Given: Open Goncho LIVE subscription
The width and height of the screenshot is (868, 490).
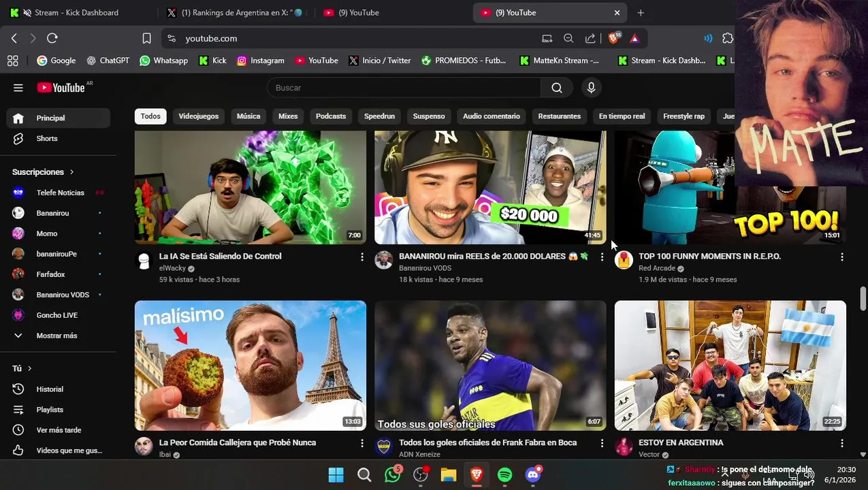Looking at the screenshot, I should click(59, 315).
